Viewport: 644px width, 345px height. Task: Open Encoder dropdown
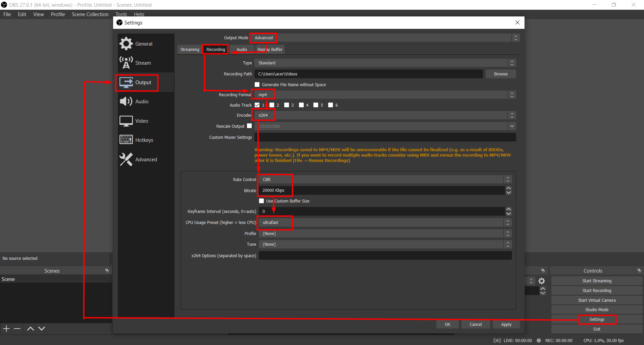(x=385, y=115)
